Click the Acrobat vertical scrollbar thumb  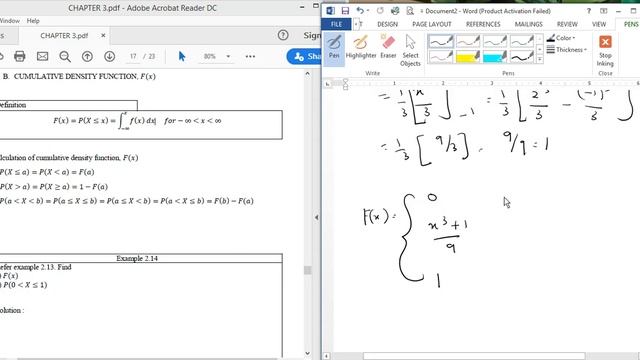[x=307, y=270]
